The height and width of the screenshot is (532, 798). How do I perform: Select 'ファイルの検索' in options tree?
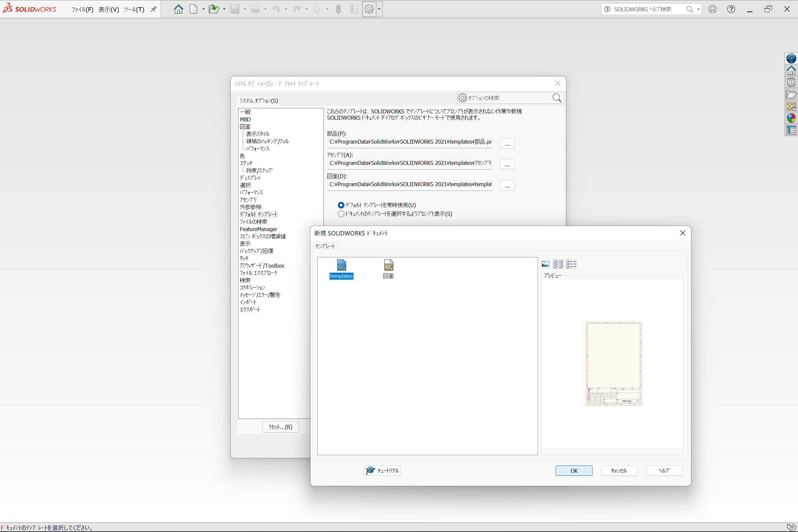click(x=253, y=222)
